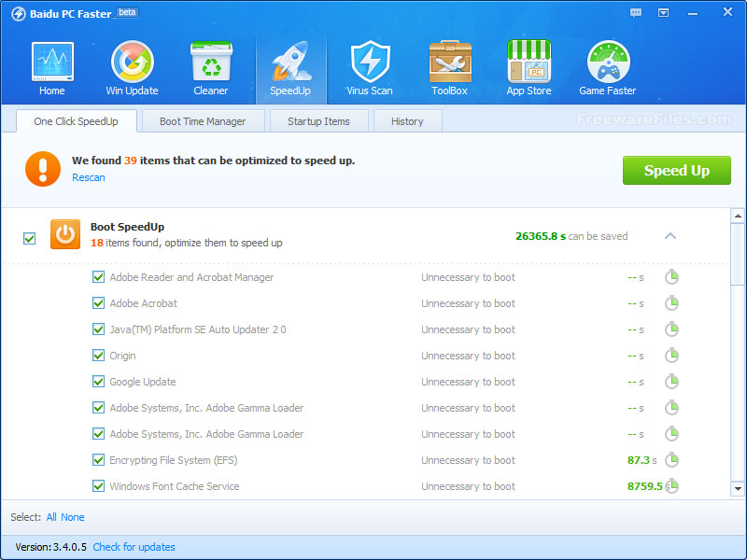This screenshot has height=560, width=747.
Task: Click the orange exclamation warning icon
Action: point(43,169)
